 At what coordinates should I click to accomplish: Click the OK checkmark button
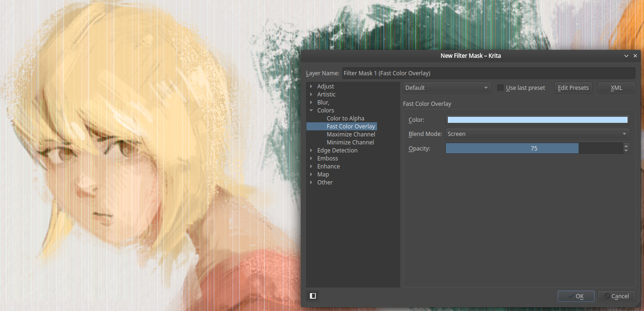[x=576, y=296]
